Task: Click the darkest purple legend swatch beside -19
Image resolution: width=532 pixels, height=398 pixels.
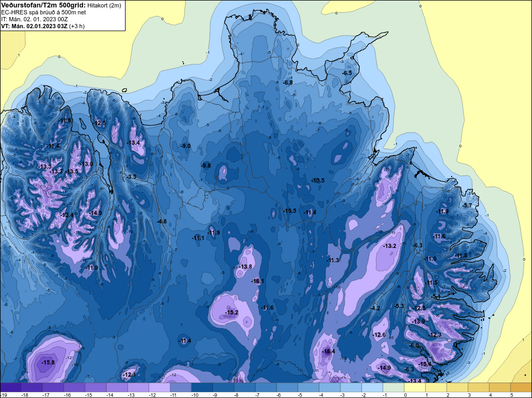Action: [x=11, y=387]
